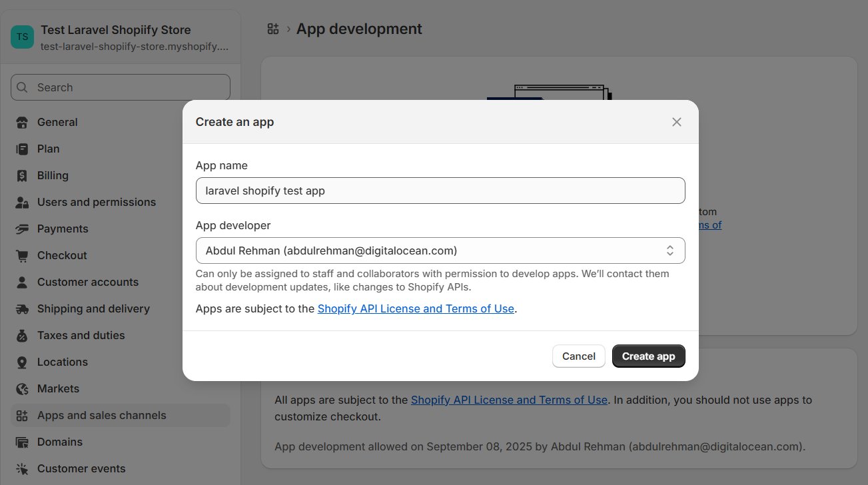The image size is (868, 485).
Task: Open Billing settings
Action: 121,176
